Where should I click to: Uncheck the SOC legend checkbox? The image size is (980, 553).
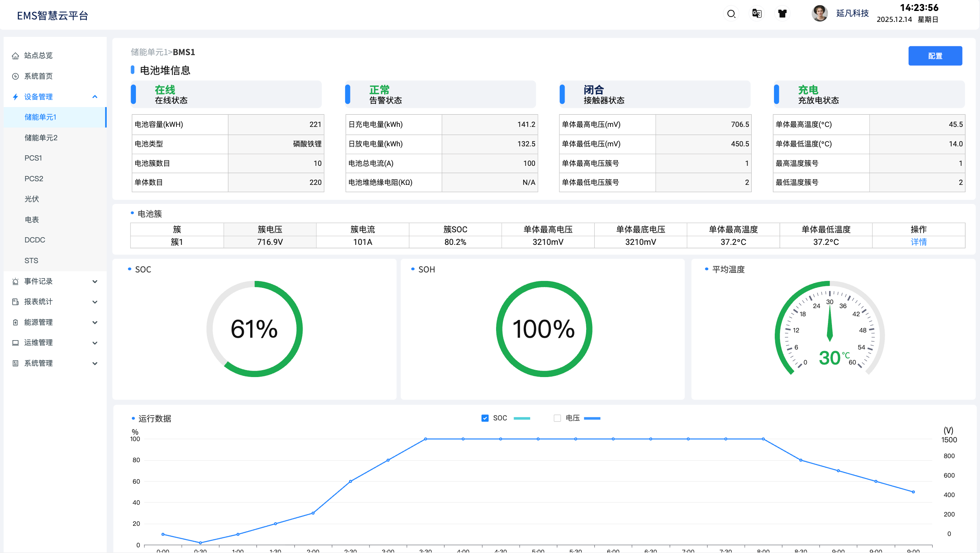[x=485, y=418]
